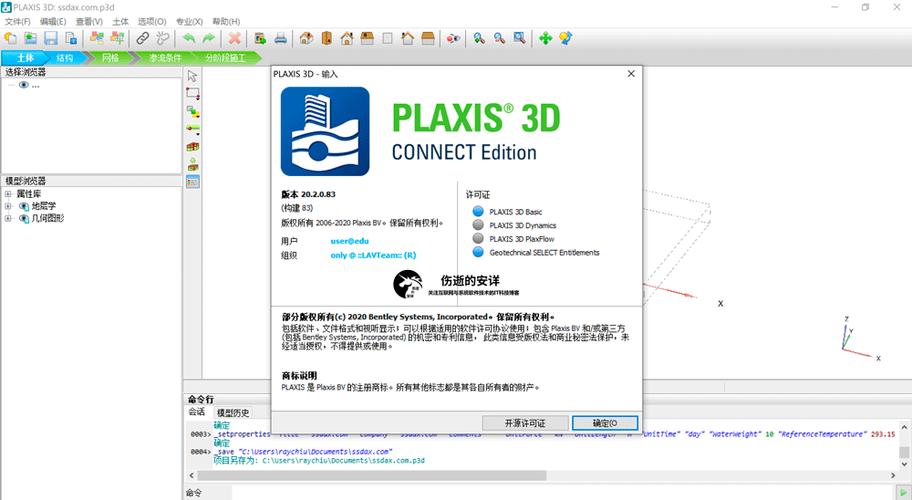Click the user@edu link
This screenshot has height=500, width=912.
350,241
